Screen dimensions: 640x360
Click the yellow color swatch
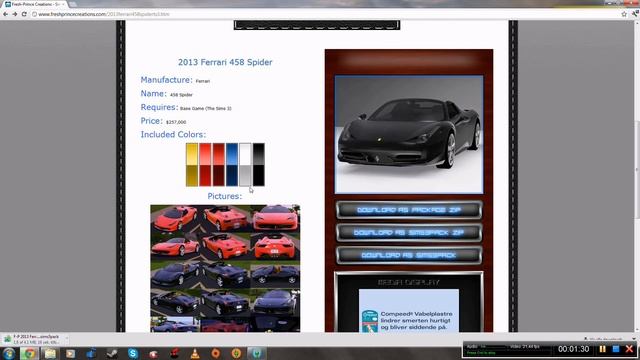tap(192, 164)
